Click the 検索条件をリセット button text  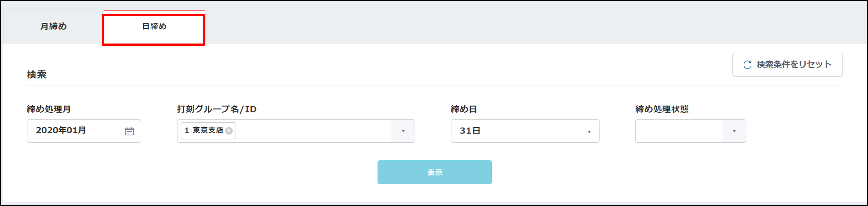click(794, 65)
